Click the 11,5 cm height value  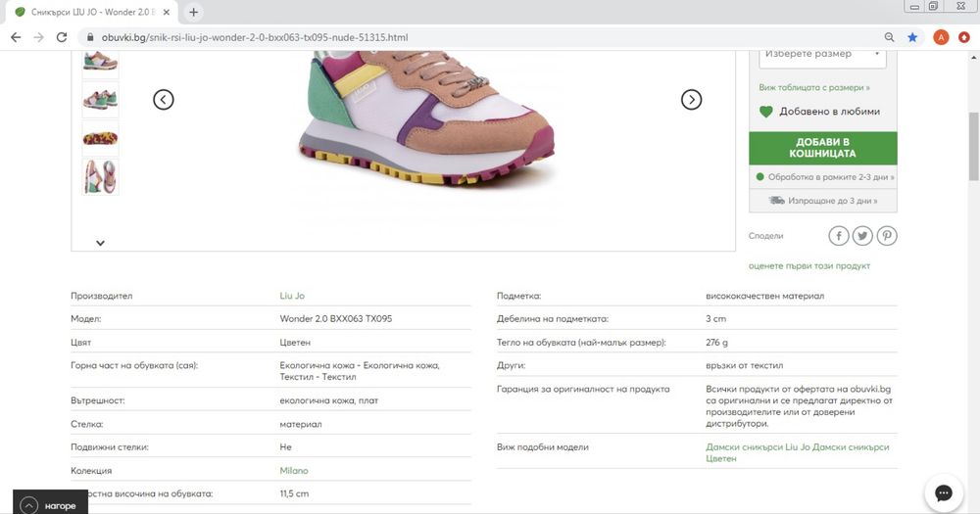point(294,493)
